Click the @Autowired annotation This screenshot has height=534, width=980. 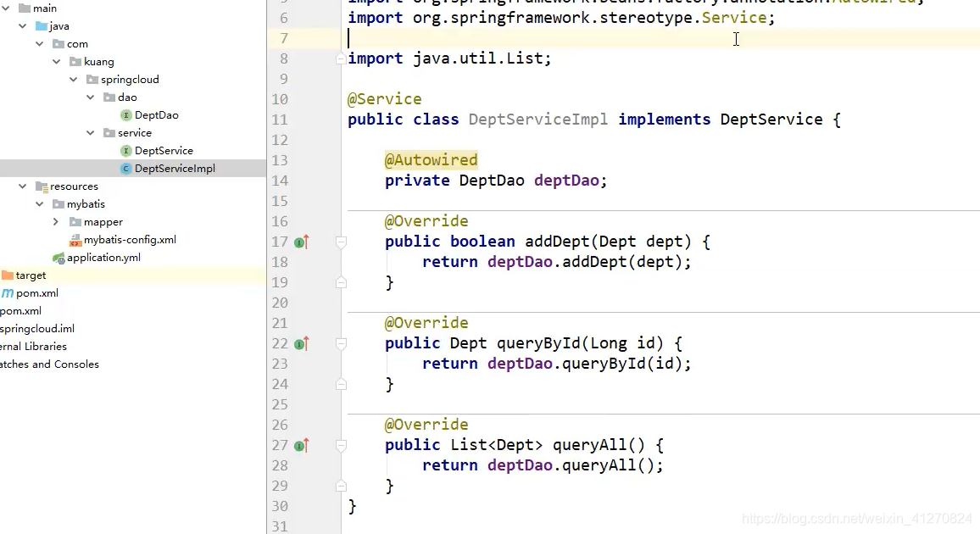[432, 160]
